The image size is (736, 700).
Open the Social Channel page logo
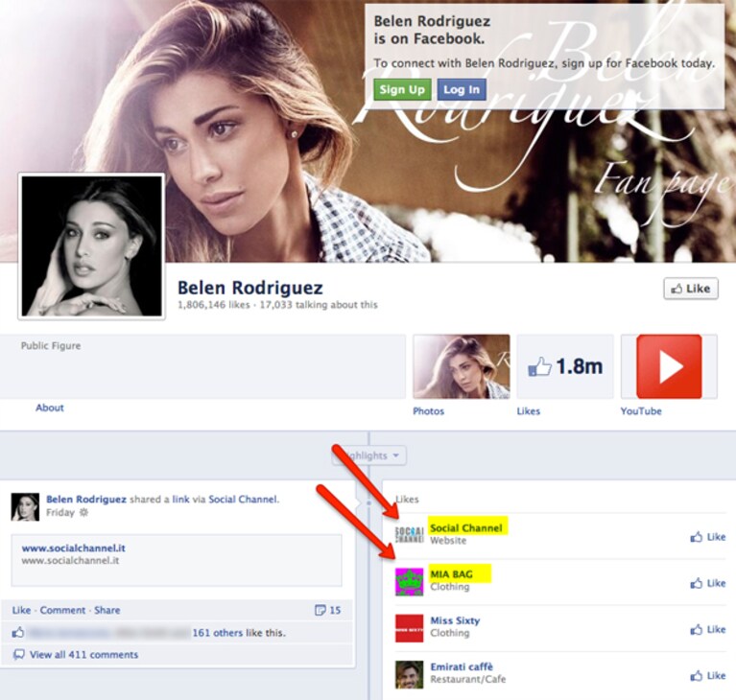[x=410, y=535]
